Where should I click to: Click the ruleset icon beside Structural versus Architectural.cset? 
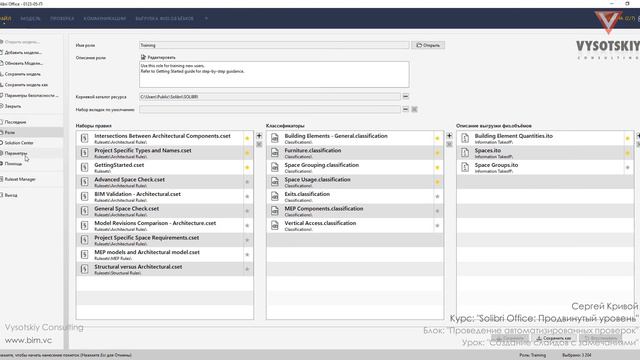(x=84, y=269)
